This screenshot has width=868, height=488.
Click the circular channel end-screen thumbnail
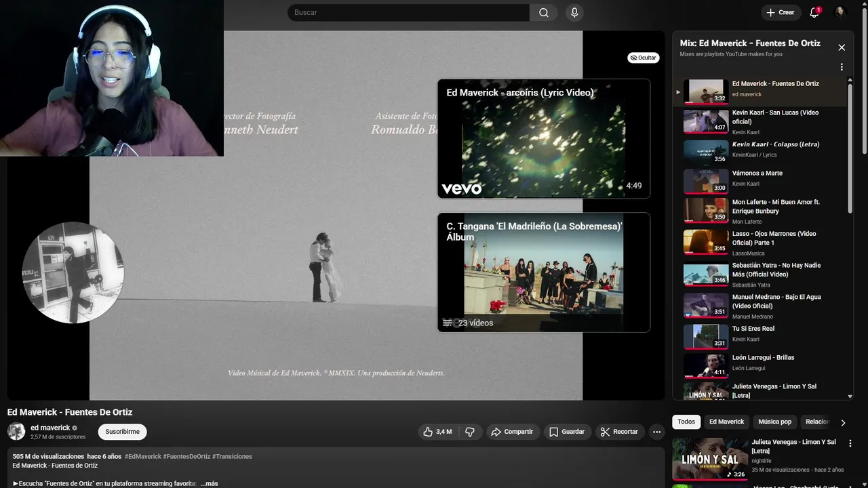73,272
